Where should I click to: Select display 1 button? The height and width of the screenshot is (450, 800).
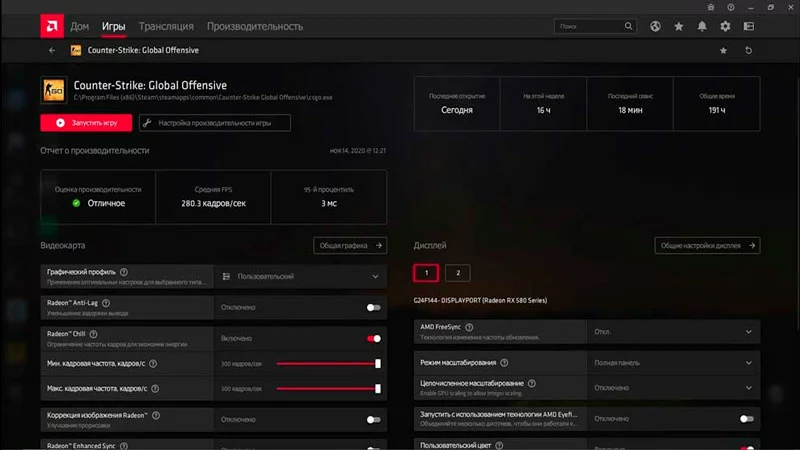click(426, 273)
